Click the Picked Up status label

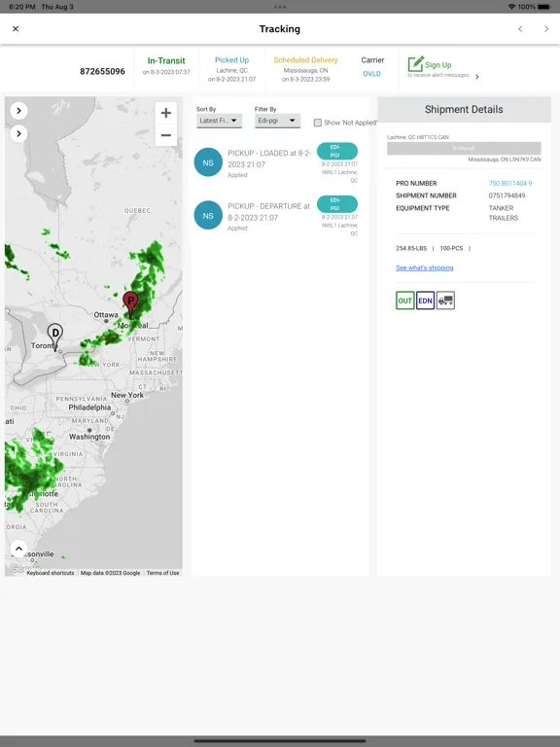[x=232, y=60]
